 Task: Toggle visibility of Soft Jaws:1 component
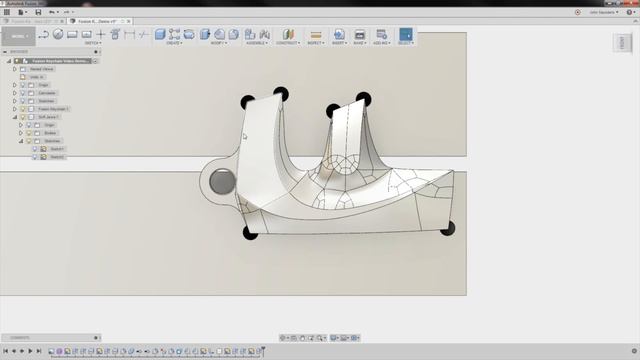(x=23, y=117)
